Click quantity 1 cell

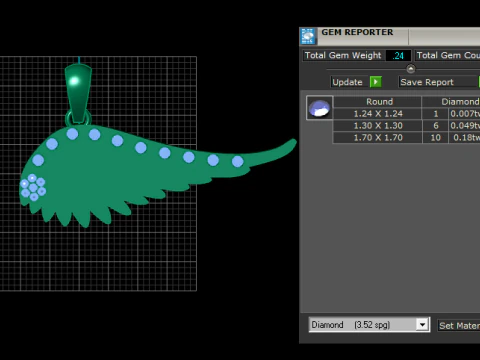coord(435,114)
